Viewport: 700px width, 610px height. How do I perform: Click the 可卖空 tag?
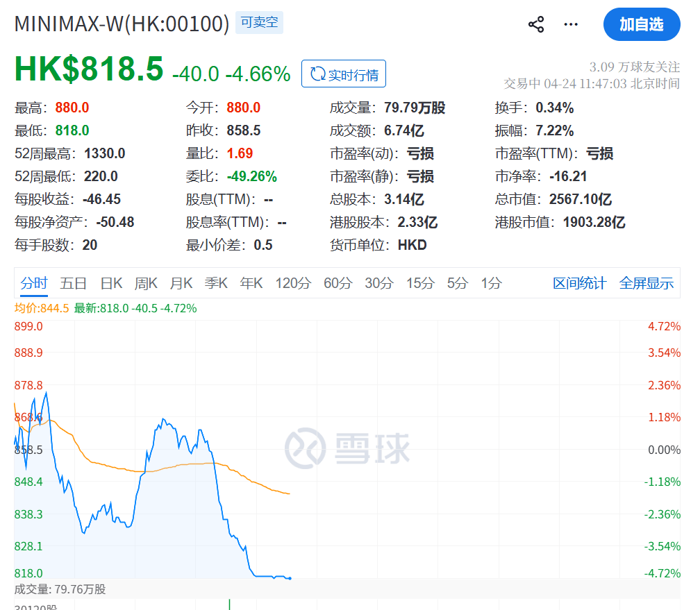tap(259, 23)
